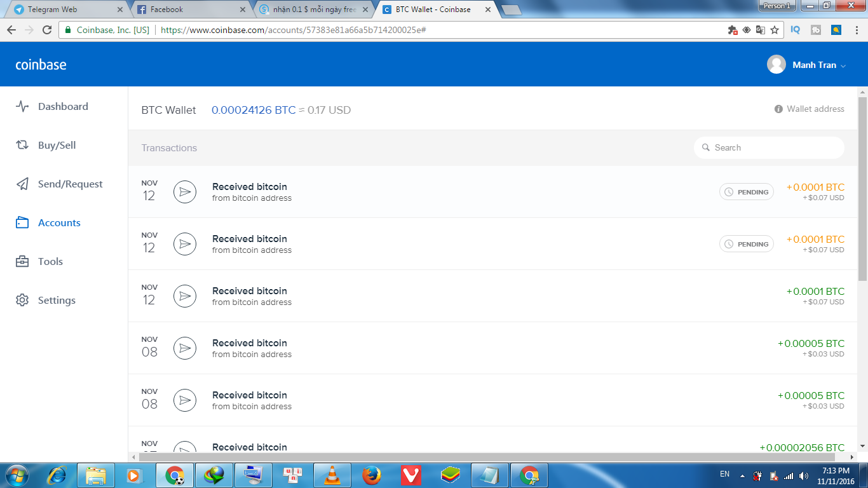The width and height of the screenshot is (868, 488).
Task: Click the volume icon in the system tray
Action: pos(803,475)
